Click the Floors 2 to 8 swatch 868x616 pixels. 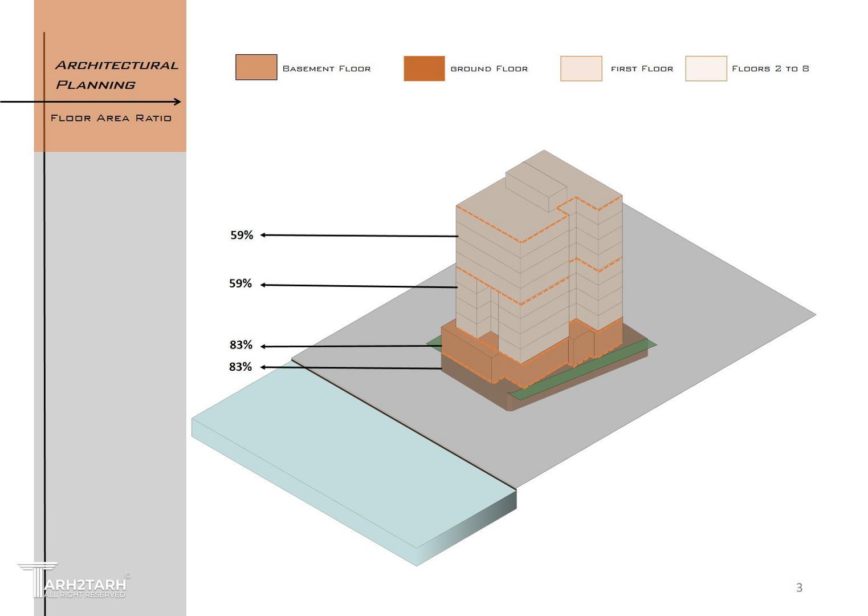[x=706, y=68]
